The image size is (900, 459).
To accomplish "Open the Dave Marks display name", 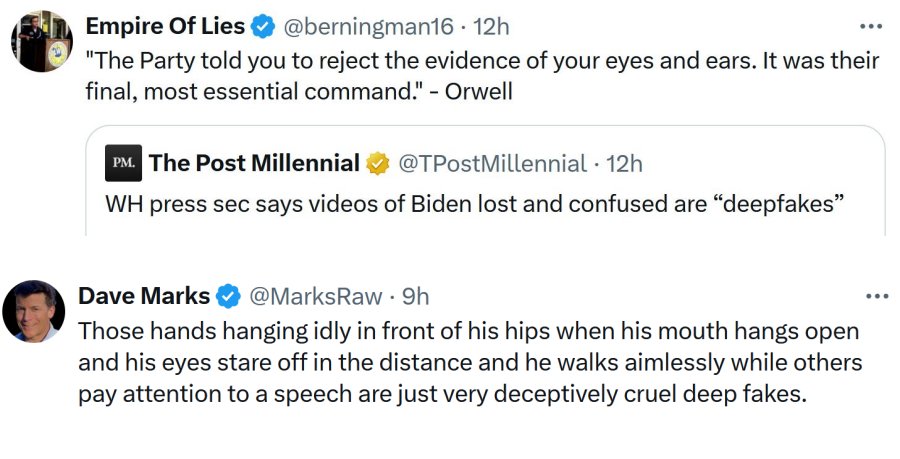I will [144, 296].
